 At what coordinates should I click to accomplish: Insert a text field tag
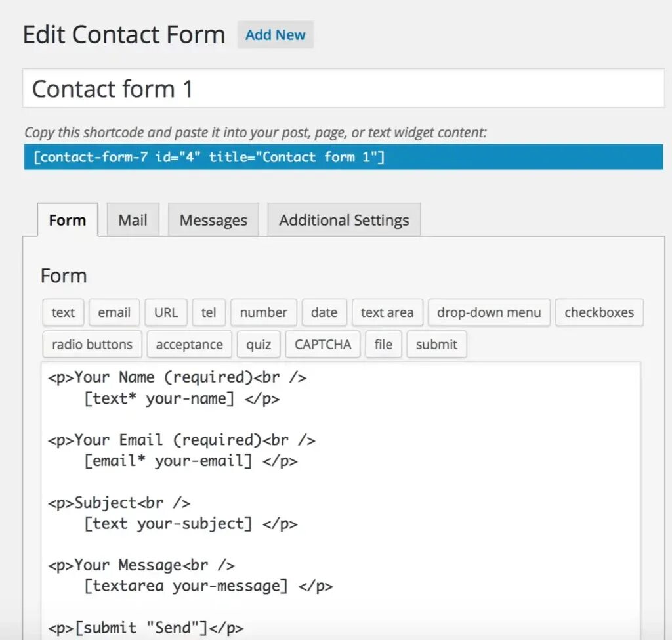pos(63,312)
